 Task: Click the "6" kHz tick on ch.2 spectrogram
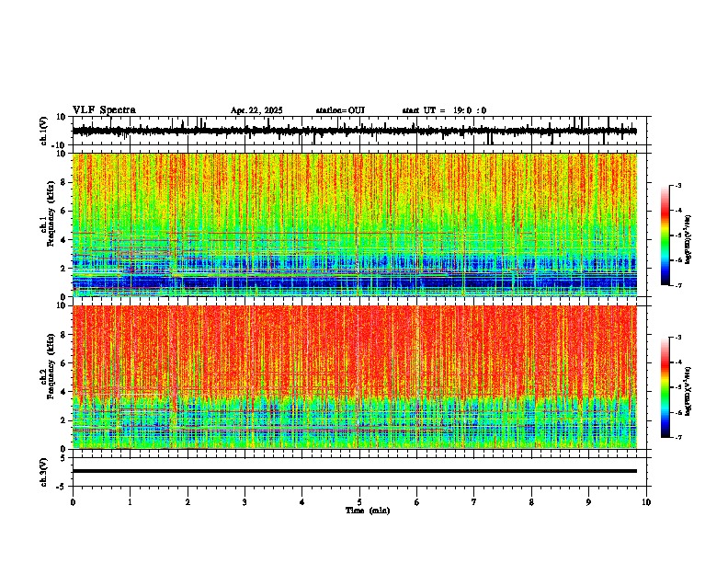tap(64, 363)
